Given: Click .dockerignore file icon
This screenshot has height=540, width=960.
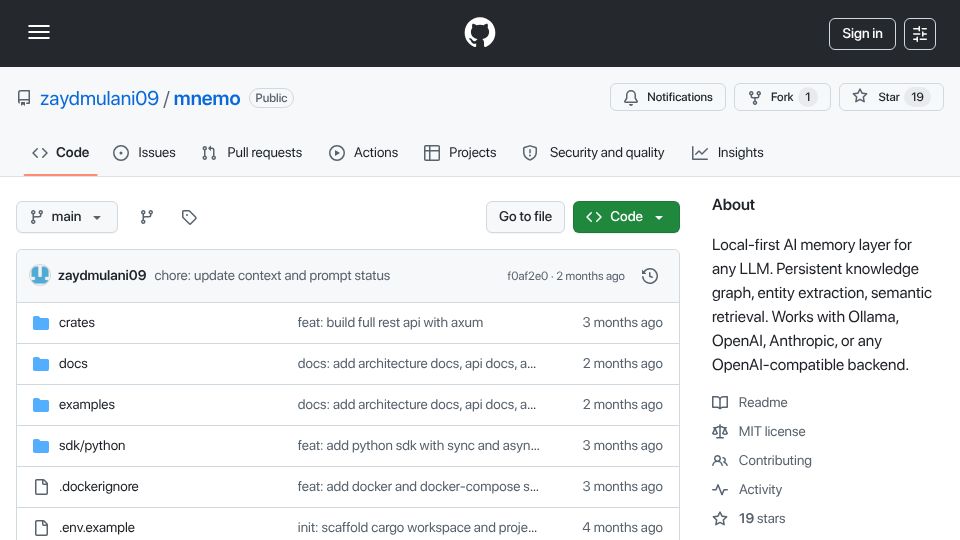Looking at the screenshot, I should [x=41, y=487].
